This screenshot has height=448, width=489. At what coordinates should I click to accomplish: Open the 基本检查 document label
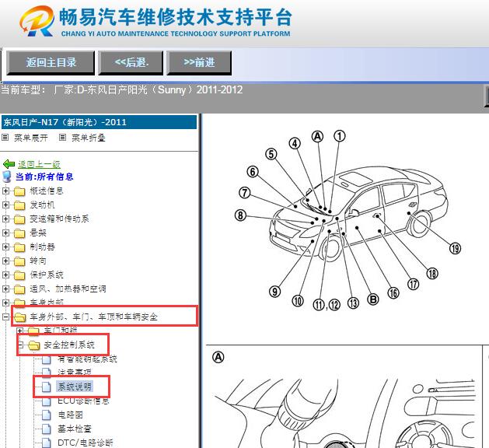click(x=75, y=429)
